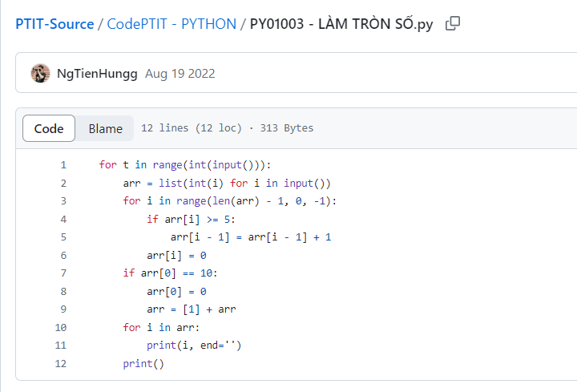
Task: Click the code 'arr = list(int(i) for i in input())'
Action: [227, 183]
